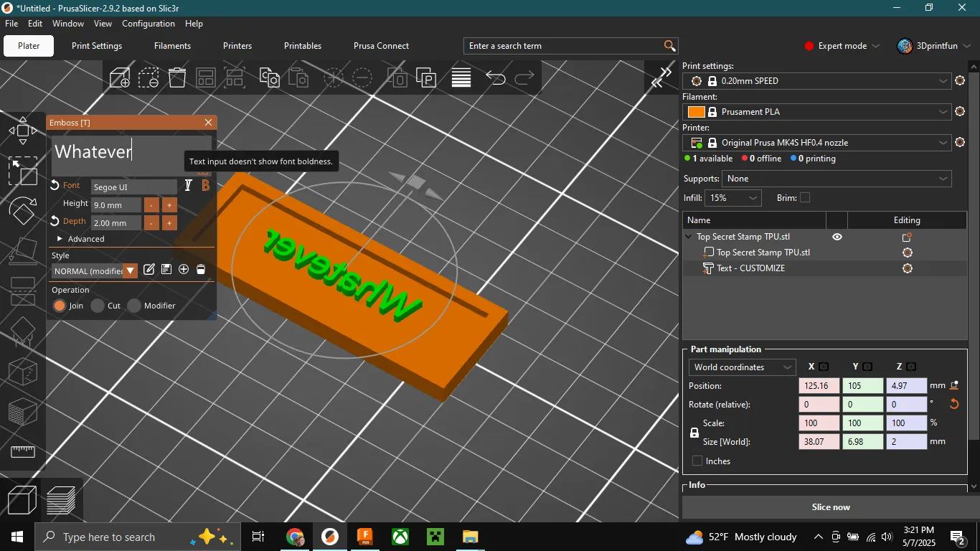Open the Configuration menu
Viewport: 980px width, 551px height.
tap(149, 24)
